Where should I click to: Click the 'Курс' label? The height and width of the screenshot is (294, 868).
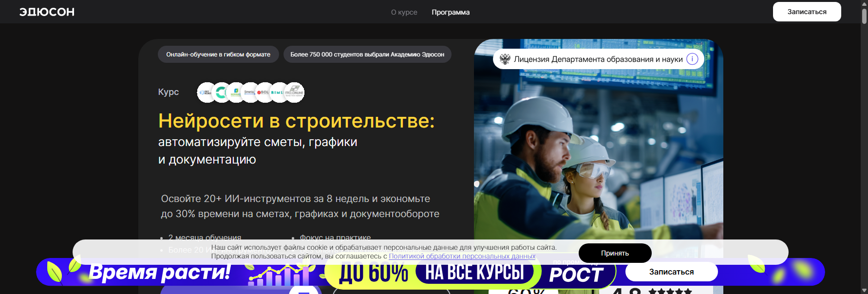click(x=169, y=92)
